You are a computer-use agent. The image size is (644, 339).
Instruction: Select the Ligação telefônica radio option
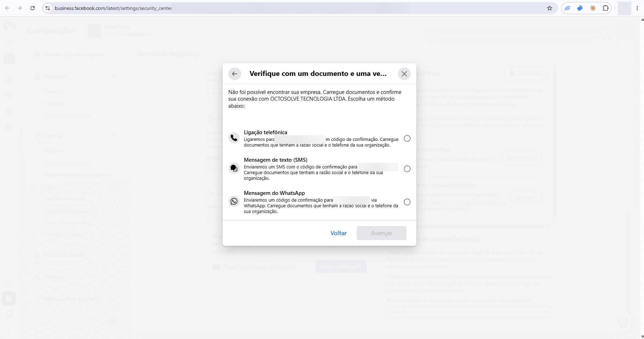[407, 138]
